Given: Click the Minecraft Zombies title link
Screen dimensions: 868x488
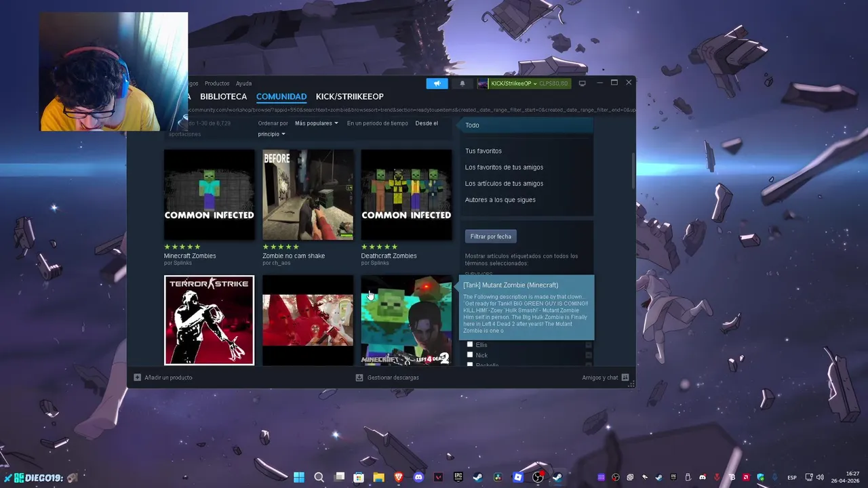Looking at the screenshot, I should [x=190, y=256].
